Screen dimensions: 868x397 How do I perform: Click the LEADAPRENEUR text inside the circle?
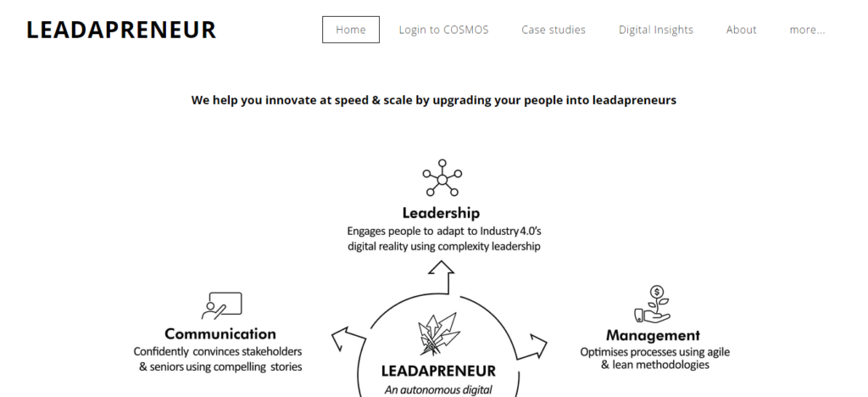(x=439, y=371)
